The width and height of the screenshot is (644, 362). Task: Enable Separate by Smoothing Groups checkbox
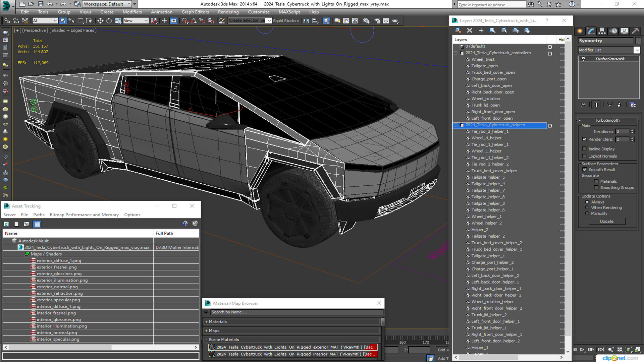coord(596,188)
